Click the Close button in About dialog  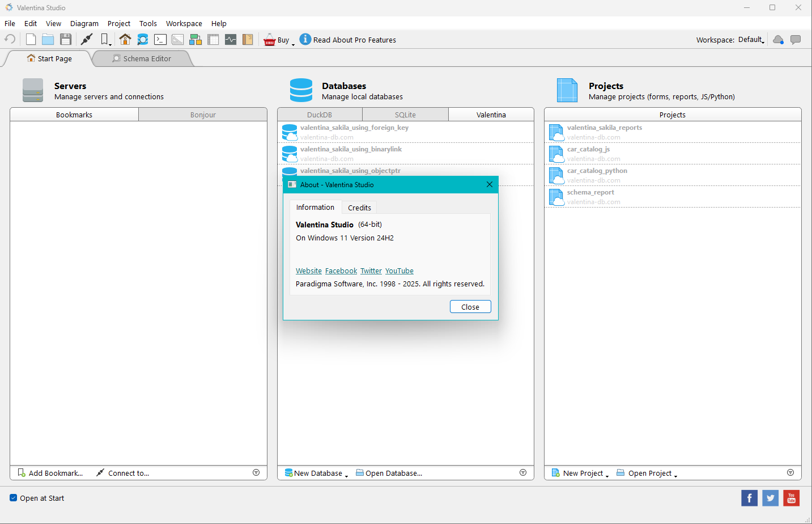[470, 307]
